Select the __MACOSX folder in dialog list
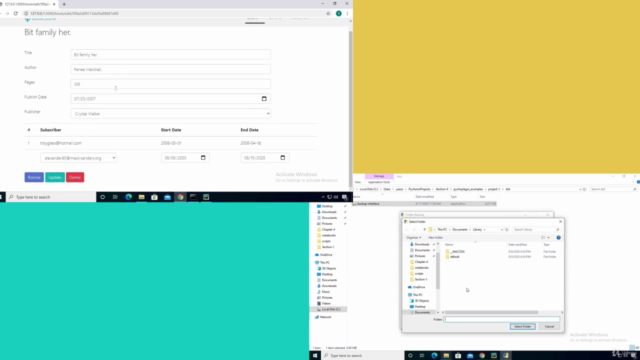Screen dimensions: 640x360 pos(456,251)
